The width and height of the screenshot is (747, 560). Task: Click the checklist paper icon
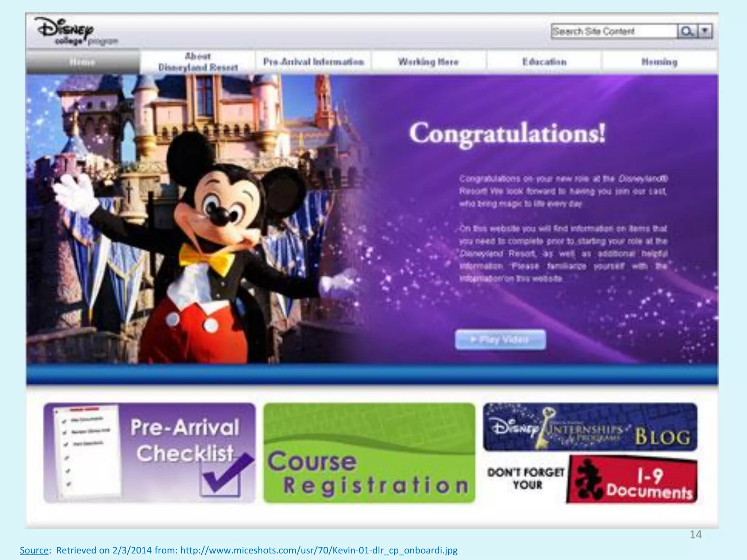[x=86, y=452]
